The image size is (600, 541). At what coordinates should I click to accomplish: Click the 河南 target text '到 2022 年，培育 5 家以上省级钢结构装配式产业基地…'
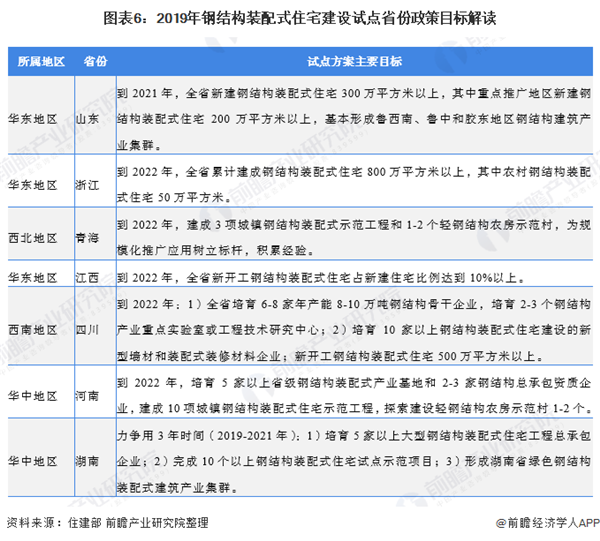354,396
